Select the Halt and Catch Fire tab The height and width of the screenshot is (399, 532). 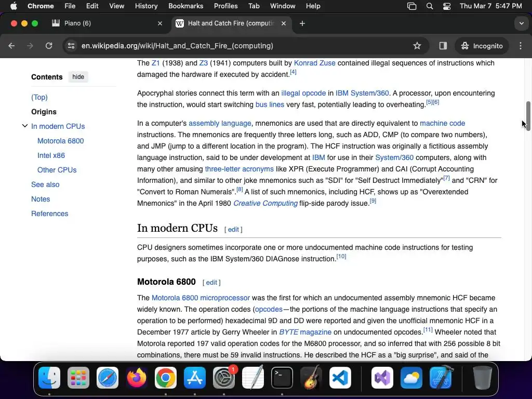[231, 23]
